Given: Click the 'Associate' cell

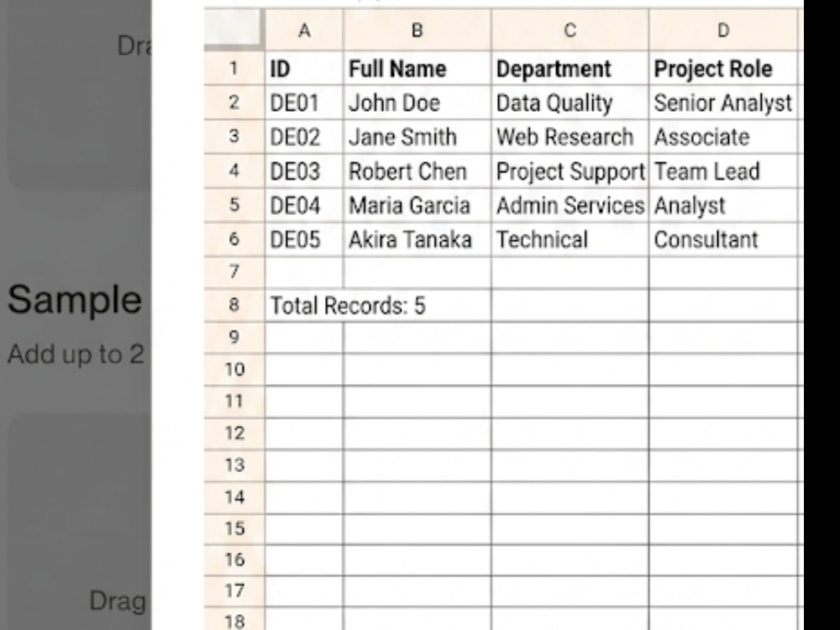Looking at the screenshot, I should click(722, 137).
